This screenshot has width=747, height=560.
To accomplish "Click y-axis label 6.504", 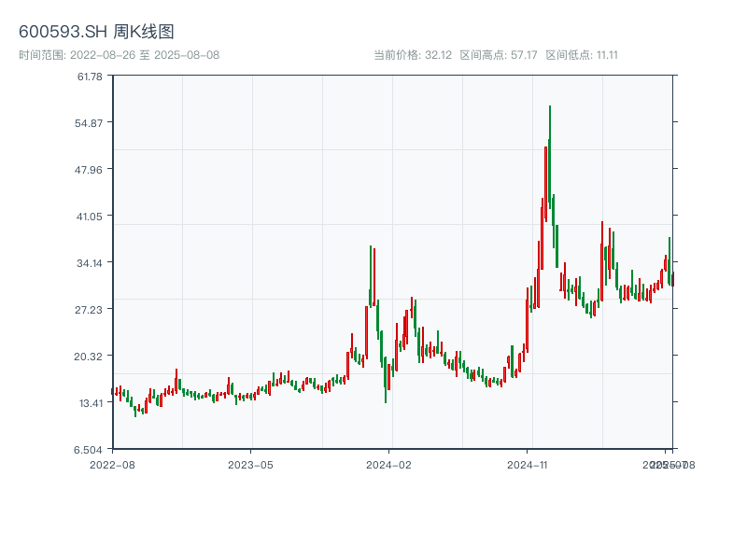I will pyautogui.click(x=88, y=450).
